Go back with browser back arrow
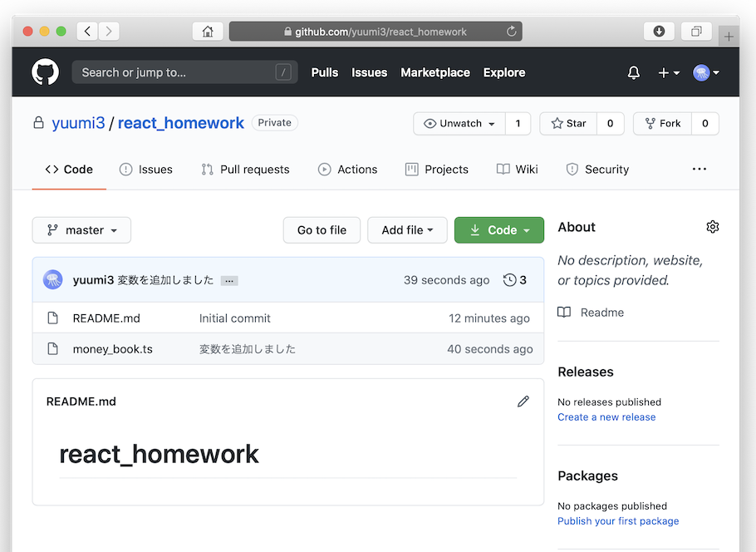Viewport: 756px width, 552px height. pyautogui.click(x=87, y=32)
